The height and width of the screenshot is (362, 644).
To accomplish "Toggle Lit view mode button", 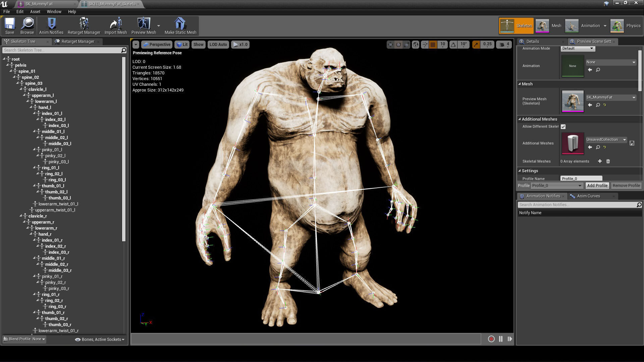I will [182, 45].
